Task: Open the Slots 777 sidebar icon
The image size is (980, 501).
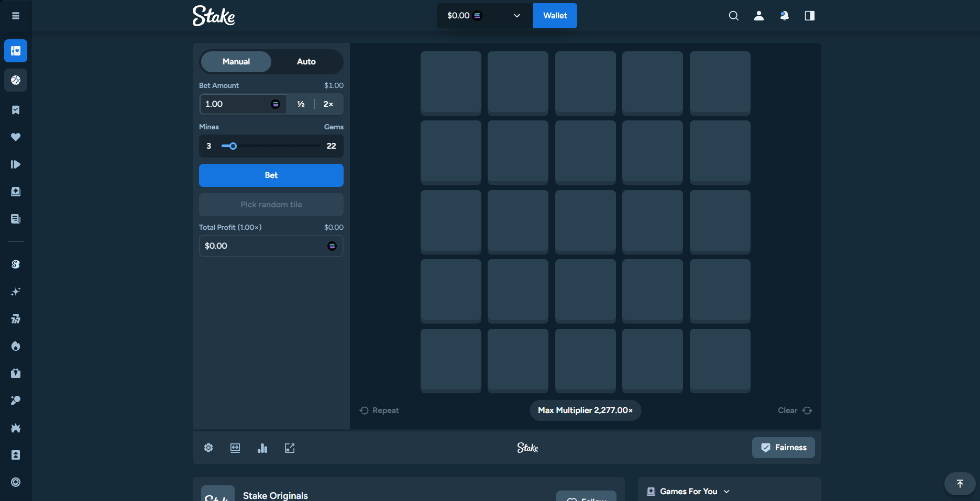Action: pyautogui.click(x=16, y=319)
